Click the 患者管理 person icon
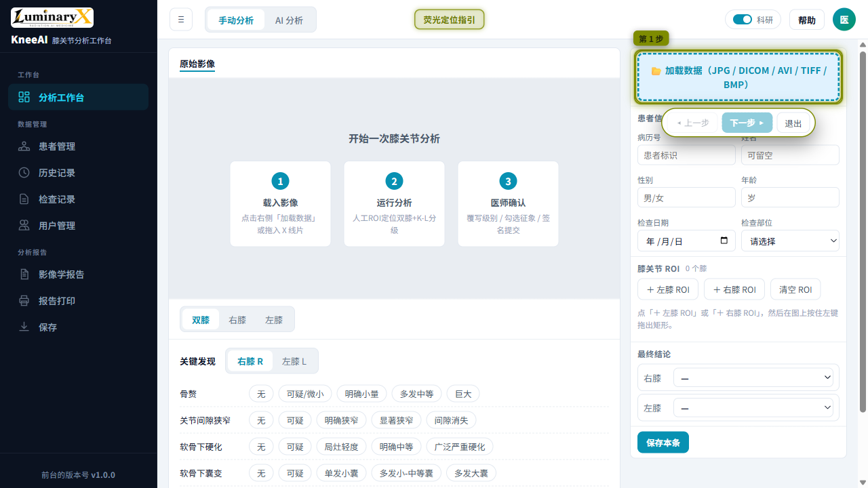Image resolution: width=868 pixels, height=488 pixels. (x=24, y=146)
